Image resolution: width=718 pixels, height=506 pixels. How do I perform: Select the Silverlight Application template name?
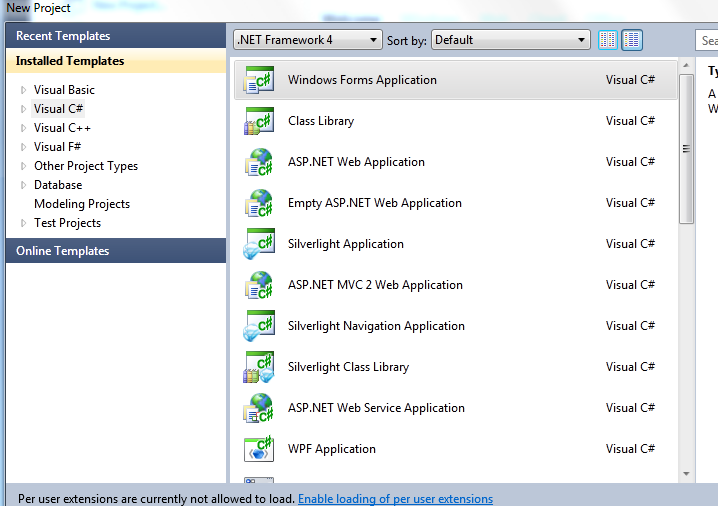(x=346, y=244)
